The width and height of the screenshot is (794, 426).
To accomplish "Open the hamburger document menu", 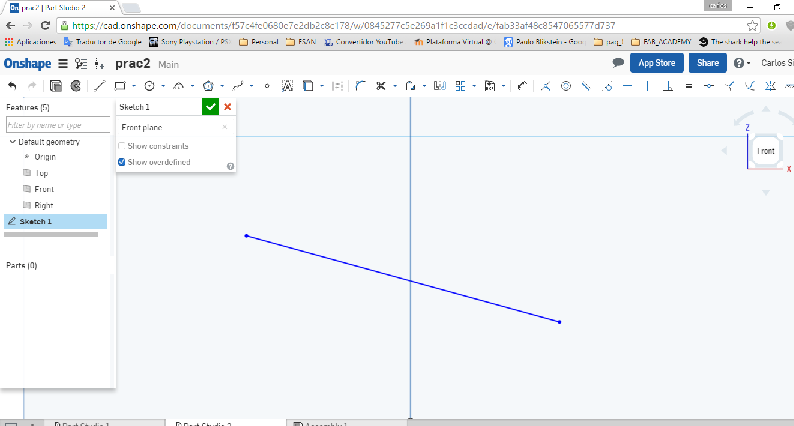I will click(x=63, y=63).
